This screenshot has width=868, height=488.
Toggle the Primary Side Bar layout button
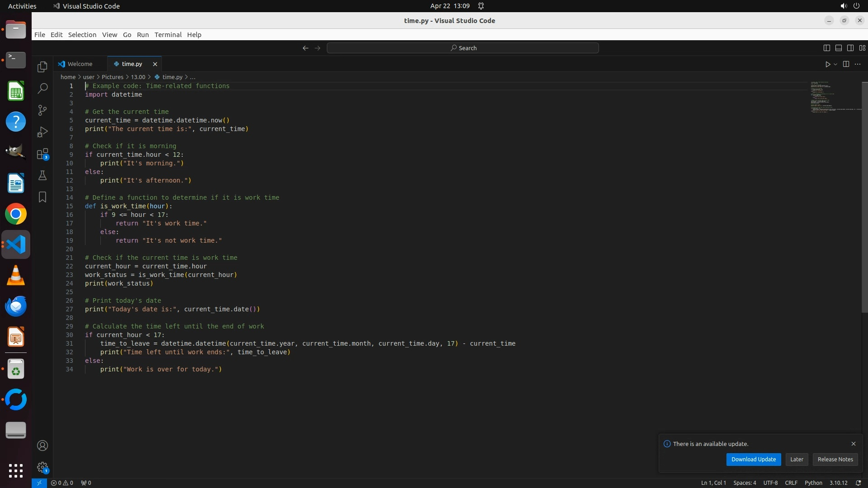click(x=826, y=48)
